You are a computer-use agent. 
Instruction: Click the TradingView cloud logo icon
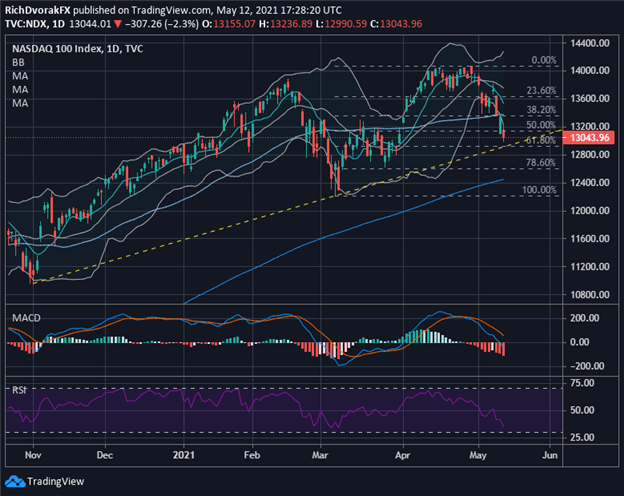click(15, 481)
